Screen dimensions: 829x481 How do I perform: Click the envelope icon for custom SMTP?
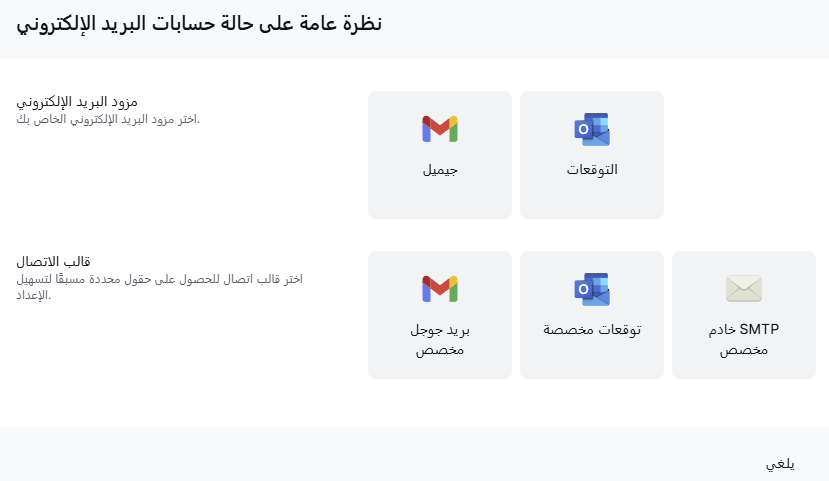pyautogui.click(x=744, y=289)
